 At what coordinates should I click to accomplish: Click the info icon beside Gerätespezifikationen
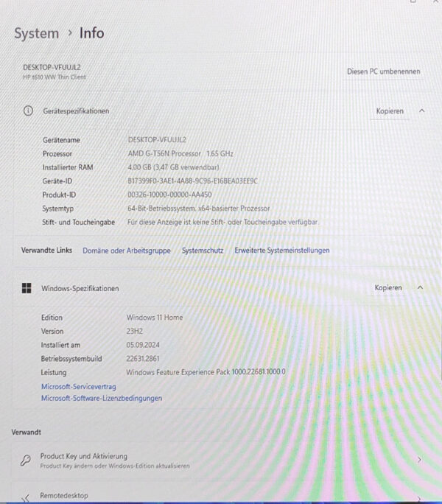pyautogui.click(x=28, y=111)
